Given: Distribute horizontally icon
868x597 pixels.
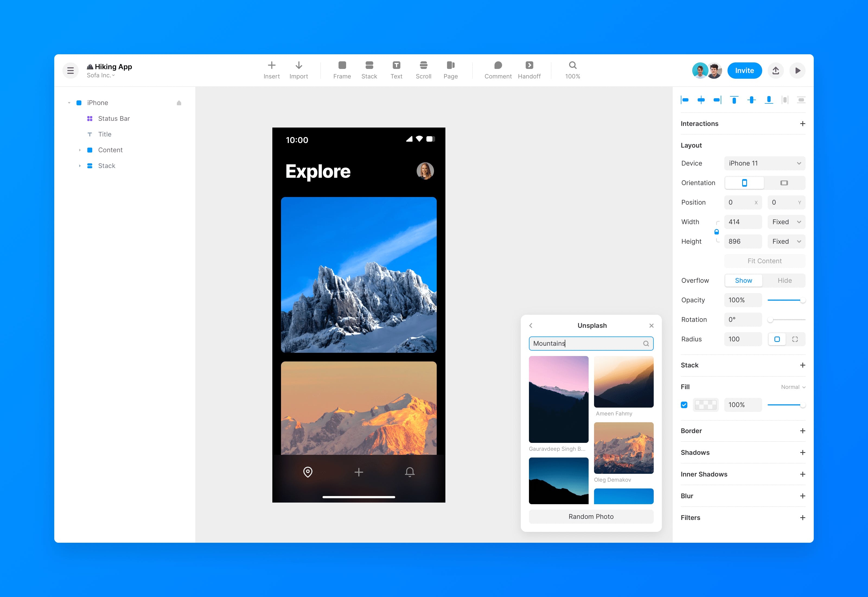Looking at the screenshot, I should pyautogui.click(x=785, y=100).
